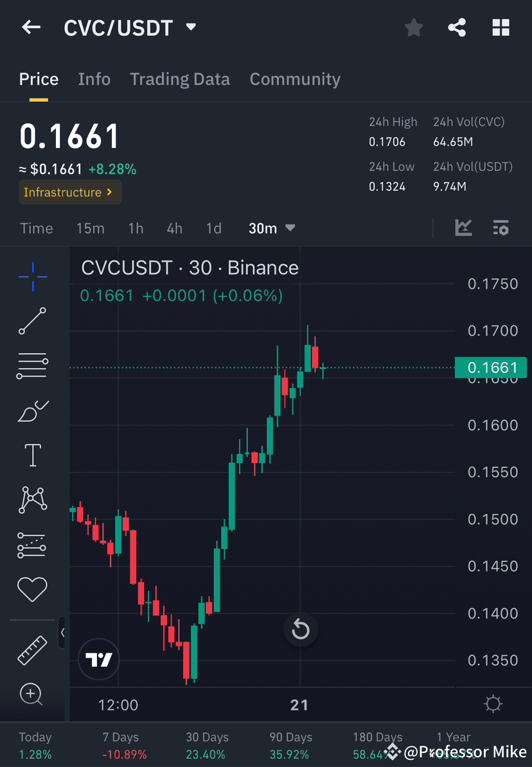This screenshot has width=532, height=767.
Task: Select the heart emoji drawing tool
Action: 32,589
